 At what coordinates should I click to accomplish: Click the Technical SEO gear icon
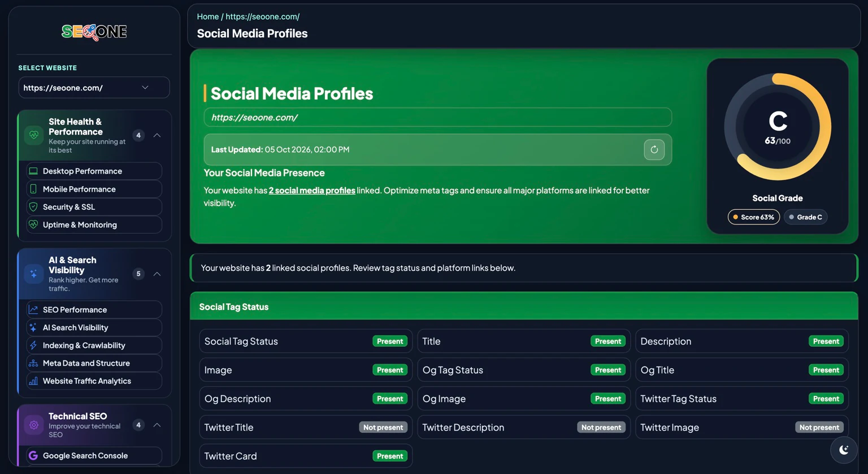34,425
